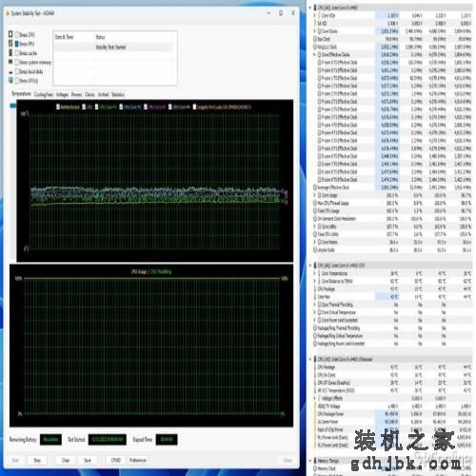The image size is (476, 476).
Task: Click the thermometer icon on the CPU IA Cores row
Action: click(x=315, y=375)
